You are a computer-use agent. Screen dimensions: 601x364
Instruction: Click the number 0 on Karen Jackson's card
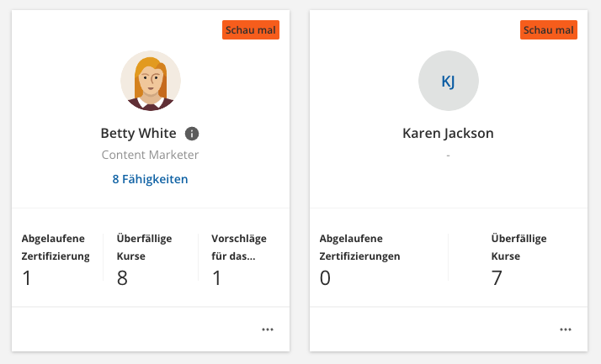(x=325, y=278)
